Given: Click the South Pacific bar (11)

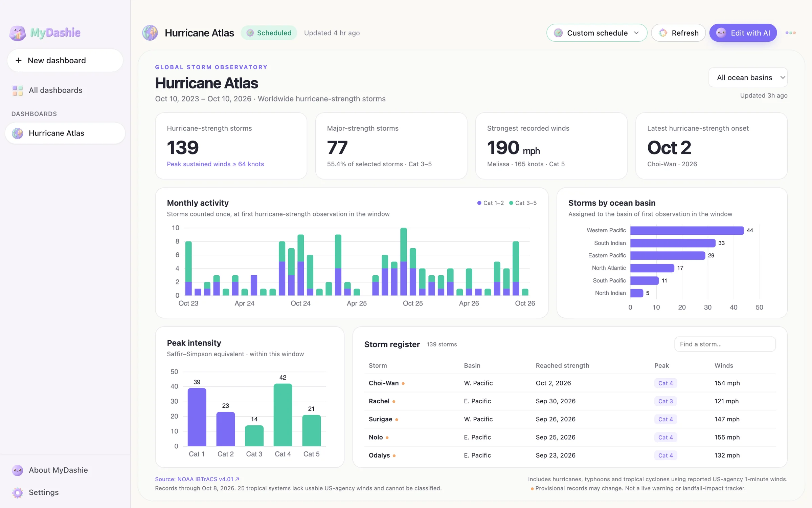Looking at the screenshot, I should click(x=644, y=280).
